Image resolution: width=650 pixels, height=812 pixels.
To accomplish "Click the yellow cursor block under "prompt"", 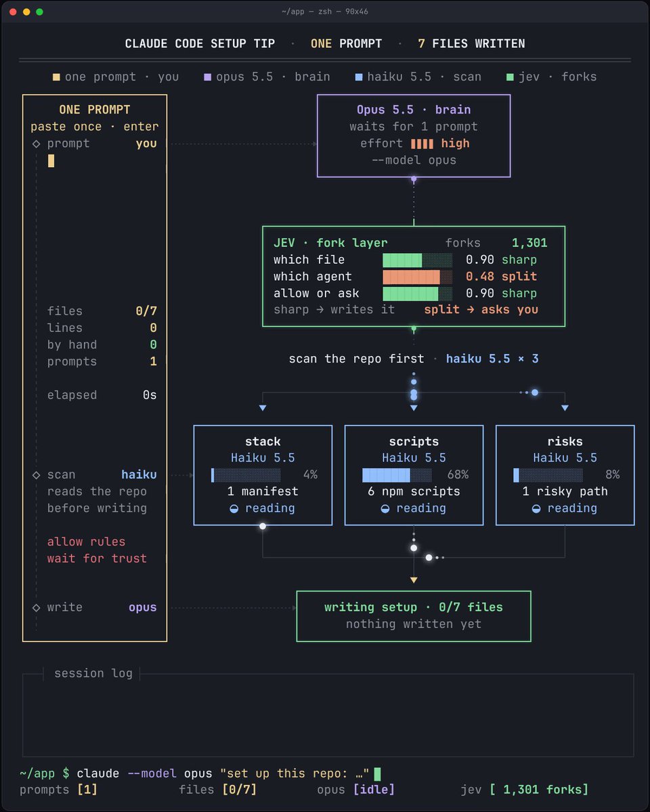I will [51, 160].
